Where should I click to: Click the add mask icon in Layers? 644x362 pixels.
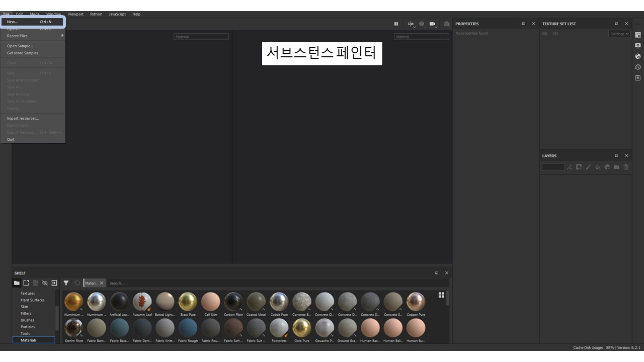[x=579, y=167]
